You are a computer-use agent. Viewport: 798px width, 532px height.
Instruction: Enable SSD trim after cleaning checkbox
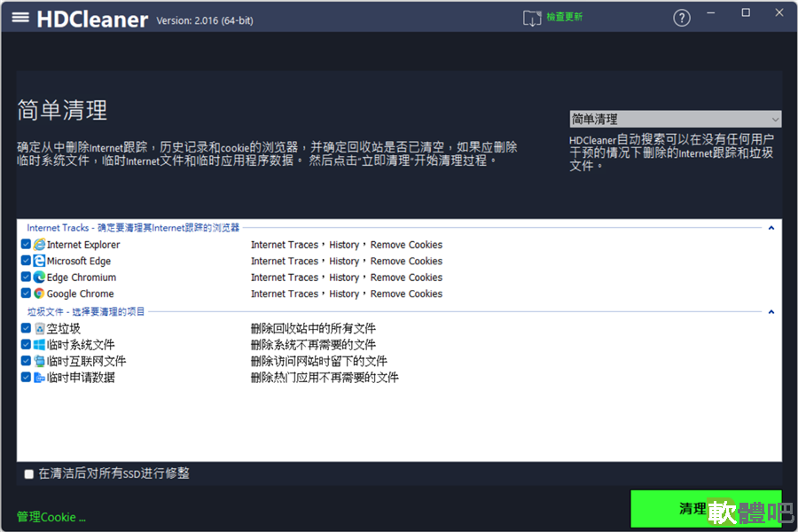coord(29,474)
